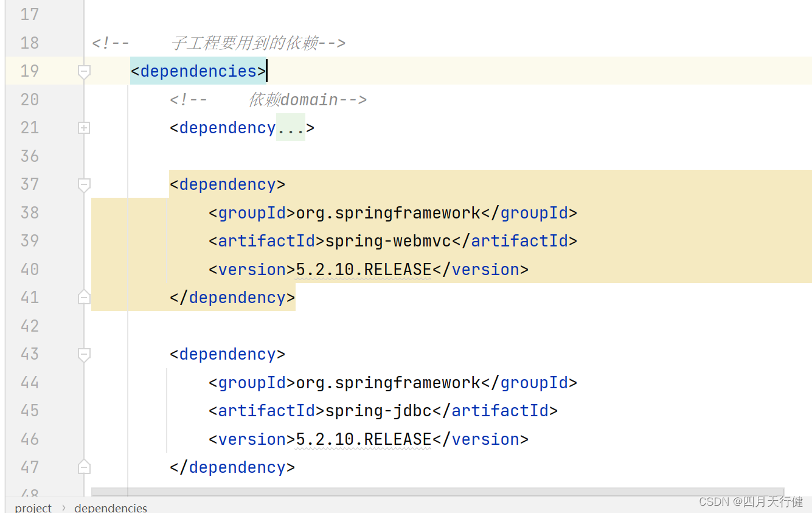Click line number 47 in the gutter
This screenshot has width=812, height=513.
click(30, 467)
